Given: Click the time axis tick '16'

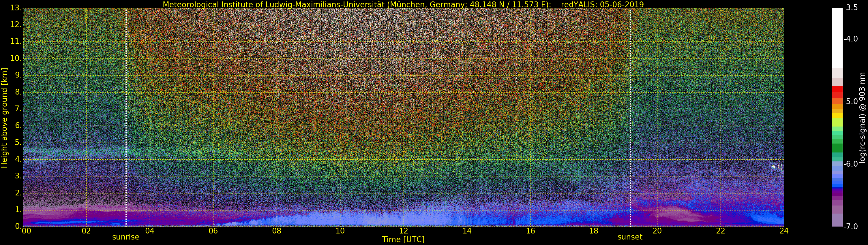Looking at the screenshot, I should 530,231.
